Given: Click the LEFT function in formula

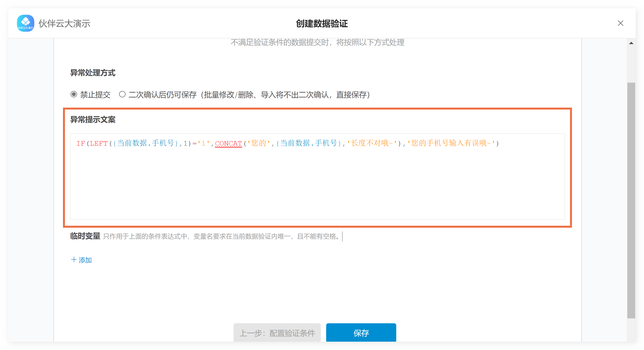Looking at the screenshot, I should coord(99,143).
